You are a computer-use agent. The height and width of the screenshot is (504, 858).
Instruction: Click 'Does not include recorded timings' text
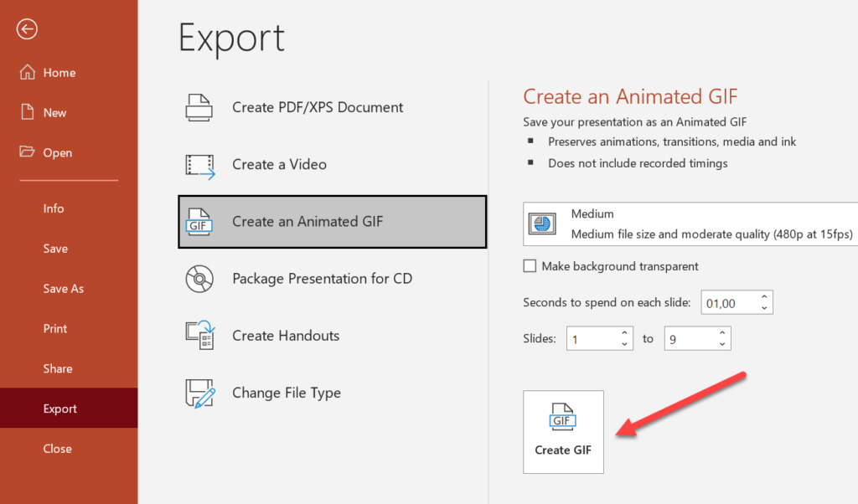click(638, 163)
